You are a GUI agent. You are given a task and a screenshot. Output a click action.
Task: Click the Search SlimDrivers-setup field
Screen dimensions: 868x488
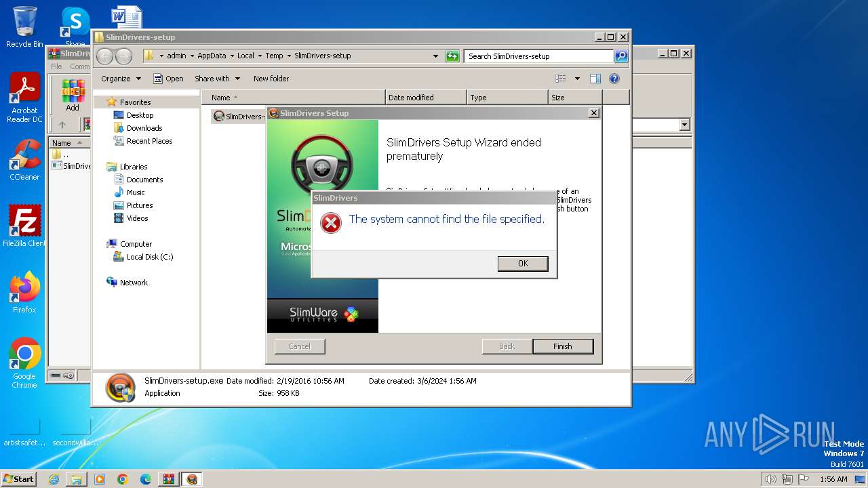point(539,56)
